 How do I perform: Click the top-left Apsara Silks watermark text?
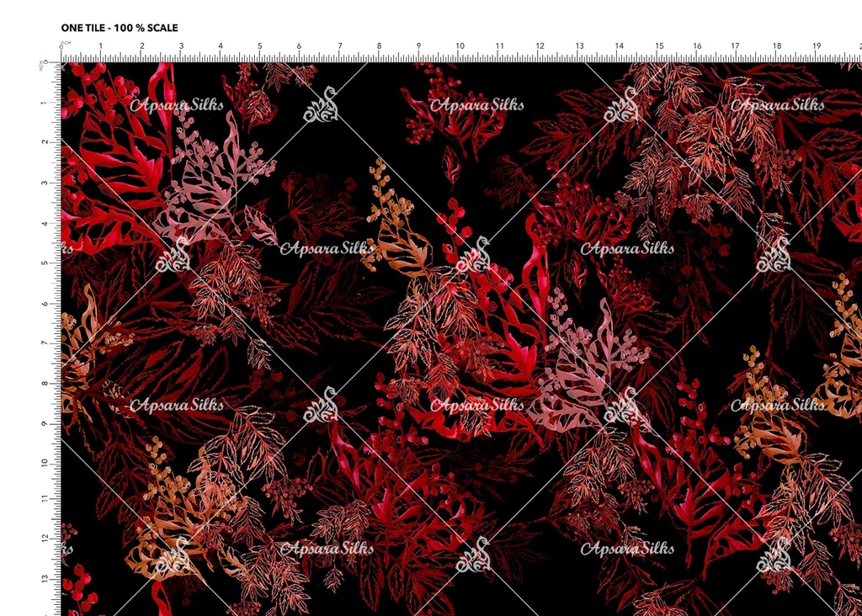tap(177, 105)
